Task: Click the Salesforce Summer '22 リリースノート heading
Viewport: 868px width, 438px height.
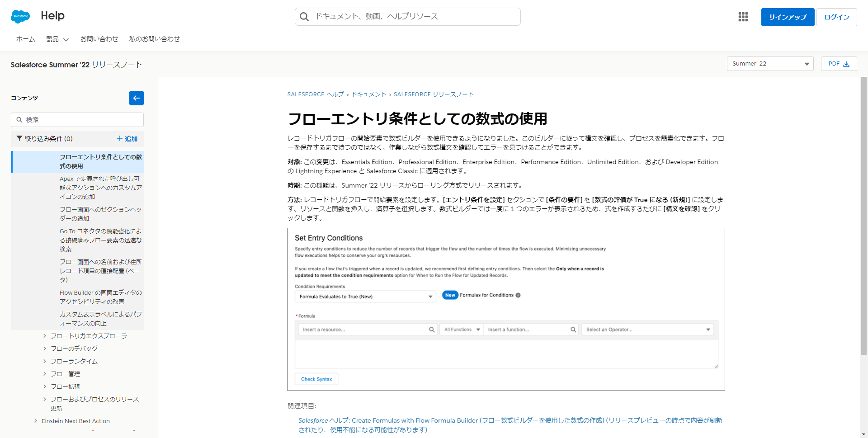Action: (76, 65)
